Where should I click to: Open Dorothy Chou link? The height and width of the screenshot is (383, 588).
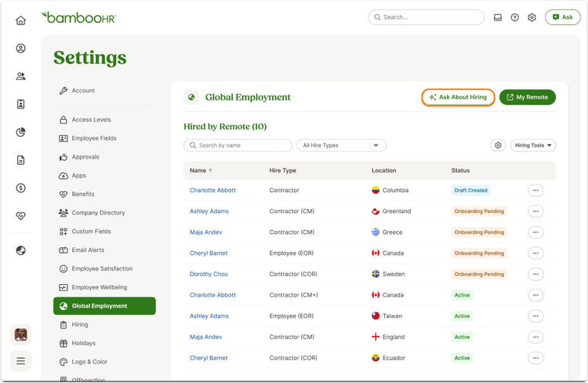(209, 274)
